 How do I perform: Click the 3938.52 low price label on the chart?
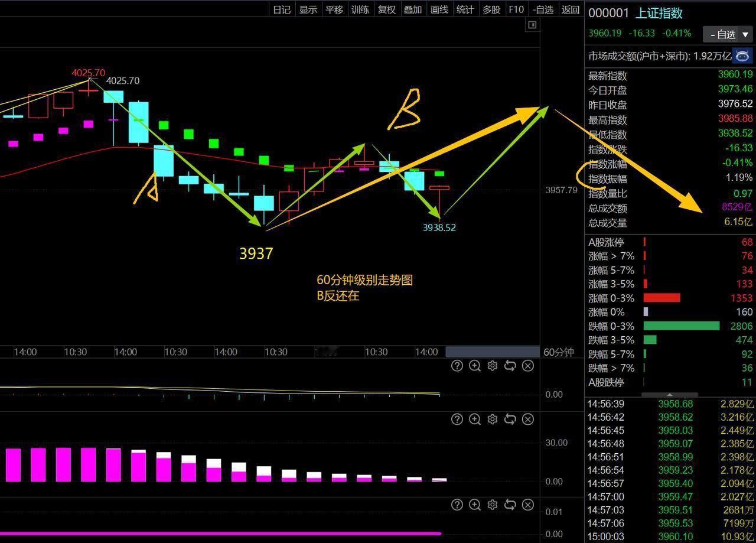click(x=439, y=227)
